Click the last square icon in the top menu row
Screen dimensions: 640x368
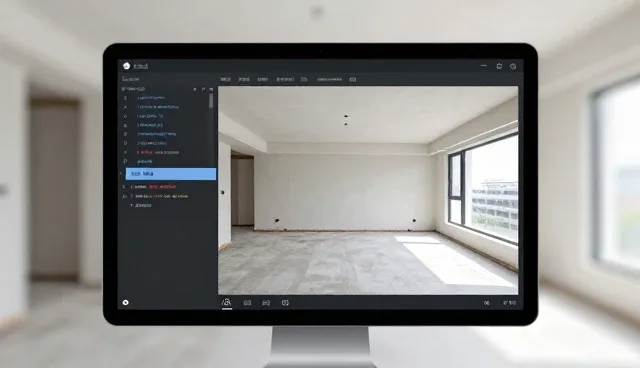(353, 80)
